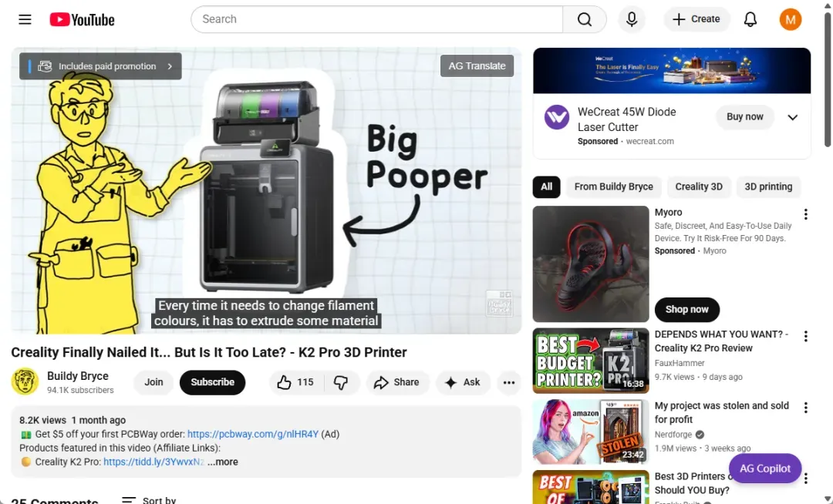
Task: Expand the WeCreat ad chevron
Action: coord(793,117)
